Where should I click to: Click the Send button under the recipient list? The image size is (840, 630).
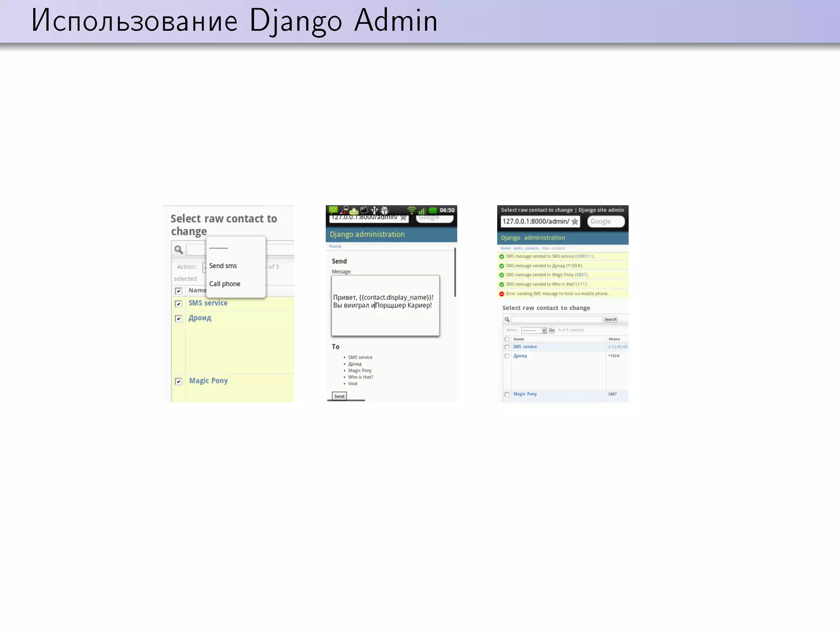click(339, 396)
